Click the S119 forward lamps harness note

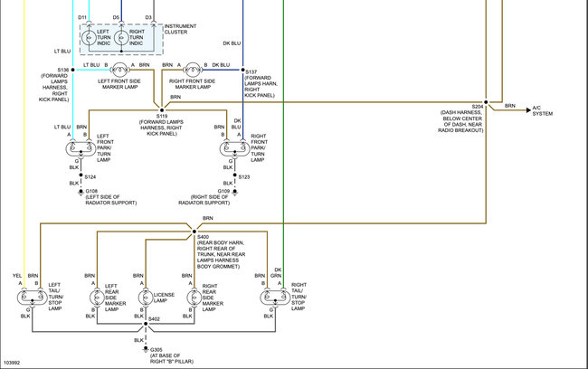(x=161, y=128)
